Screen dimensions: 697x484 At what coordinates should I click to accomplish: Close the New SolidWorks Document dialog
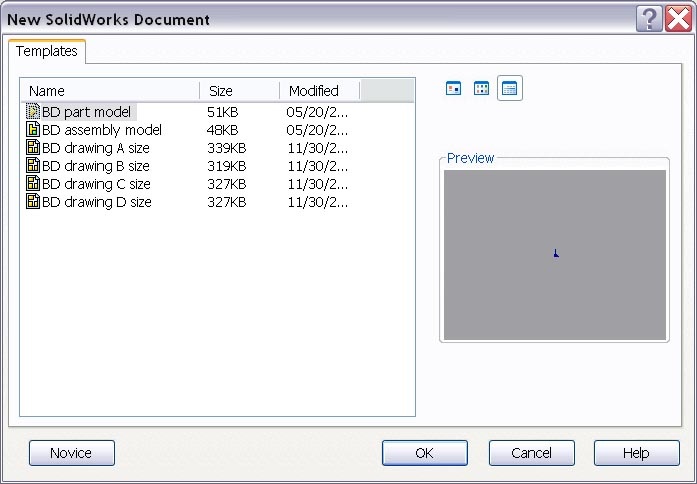coord(678,20)
